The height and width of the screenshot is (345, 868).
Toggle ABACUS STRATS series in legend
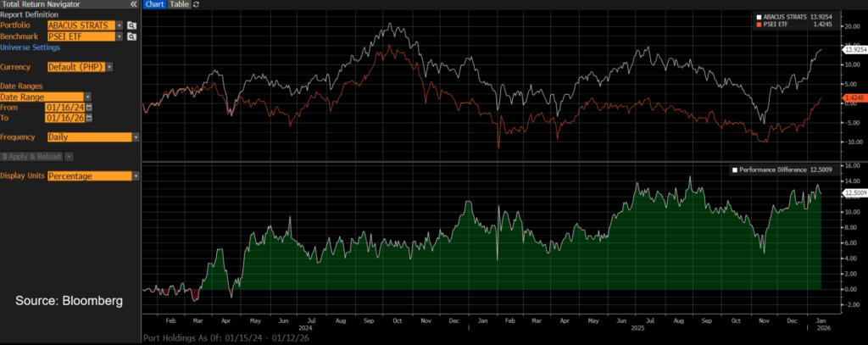pyautogui.click(x=760, y=16)
